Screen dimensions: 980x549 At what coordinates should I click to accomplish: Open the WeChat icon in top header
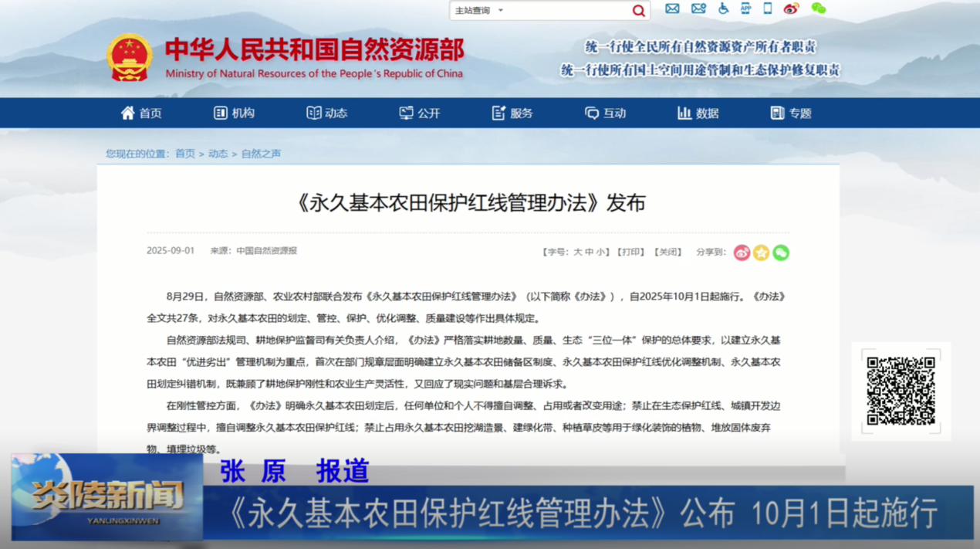point(818,8)
